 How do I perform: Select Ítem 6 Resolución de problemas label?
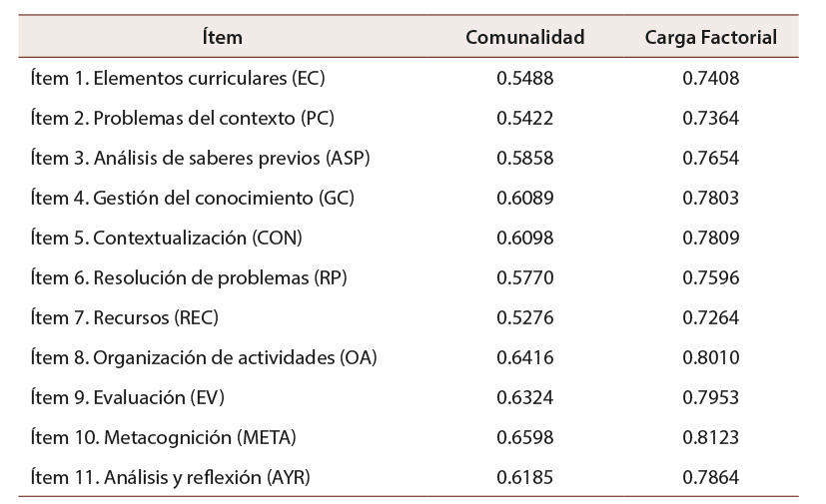189,277
